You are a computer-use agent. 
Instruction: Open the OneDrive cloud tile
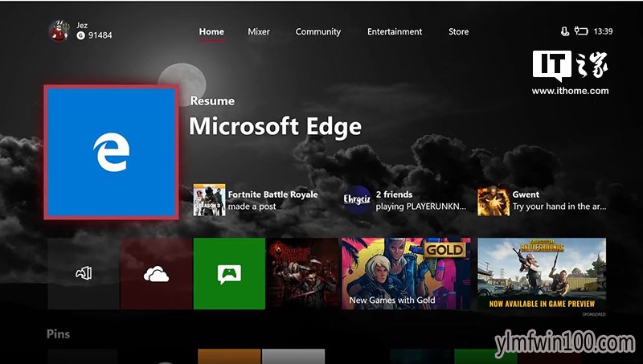[x=156, y=273]
